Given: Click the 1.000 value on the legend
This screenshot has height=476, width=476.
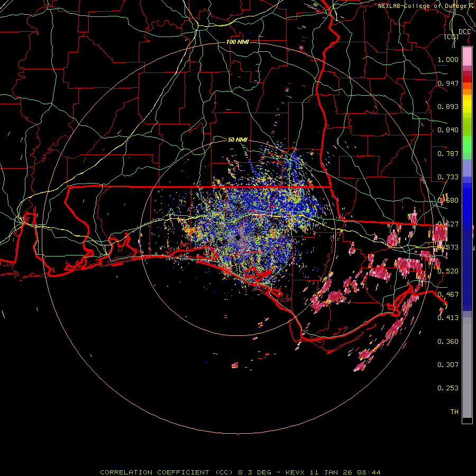Looking at the screenshot, I should point(448,59).
